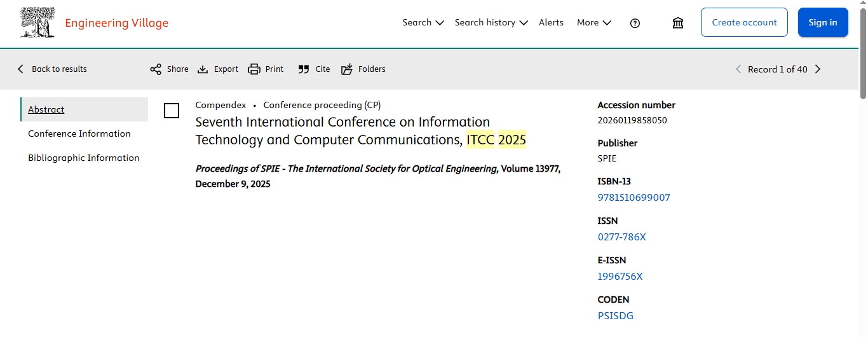Switch to Conference Information section

pos(79,134)
